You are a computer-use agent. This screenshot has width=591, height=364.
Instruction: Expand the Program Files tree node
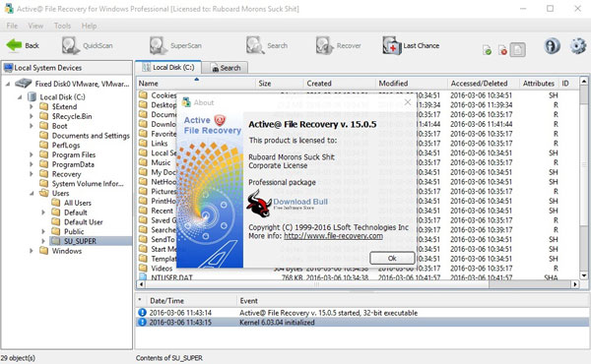tap(32, 154)
